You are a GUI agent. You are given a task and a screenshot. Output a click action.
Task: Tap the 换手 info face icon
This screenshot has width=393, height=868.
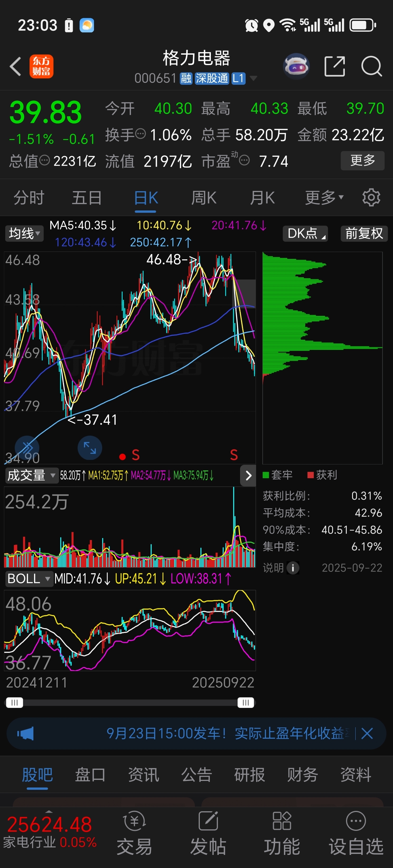pyautogui.click(x=140, y=134)
